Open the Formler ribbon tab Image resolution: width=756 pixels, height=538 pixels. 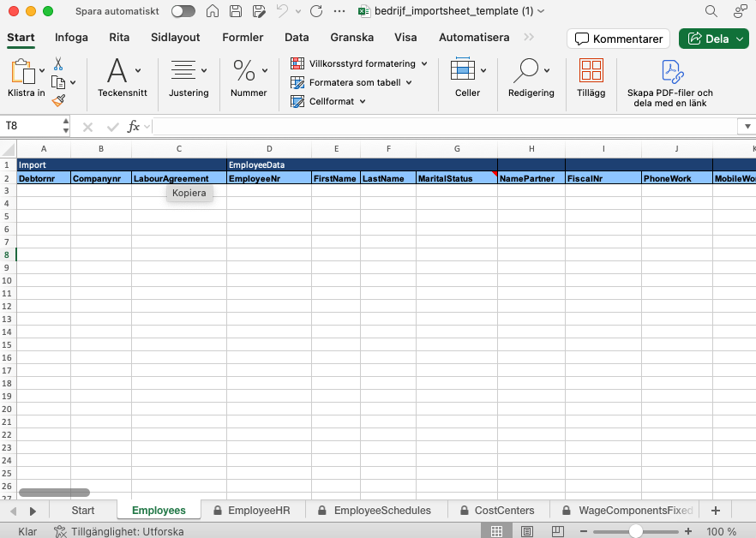coord(243,38)
